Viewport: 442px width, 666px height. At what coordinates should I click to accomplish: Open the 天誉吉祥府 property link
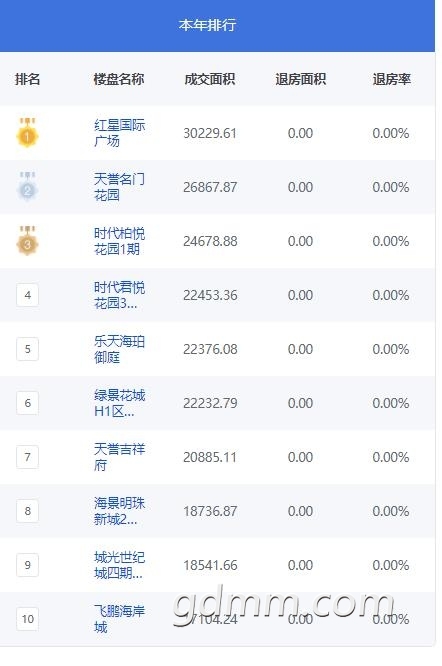[x=119, y=457]
